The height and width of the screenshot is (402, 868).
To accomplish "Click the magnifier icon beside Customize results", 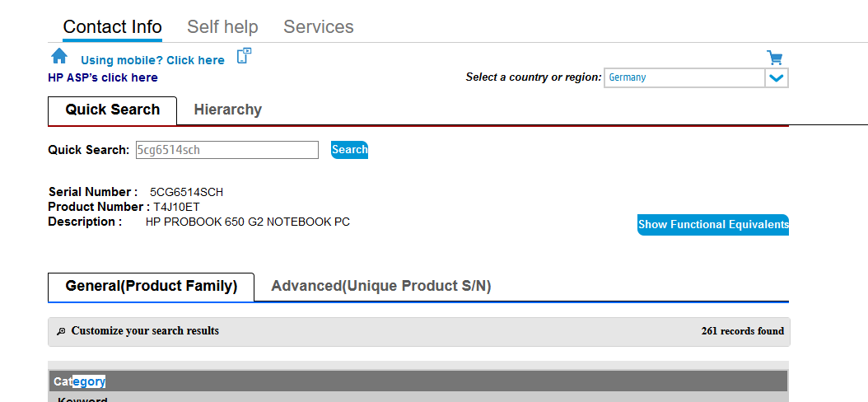I will tap(62, 331).
